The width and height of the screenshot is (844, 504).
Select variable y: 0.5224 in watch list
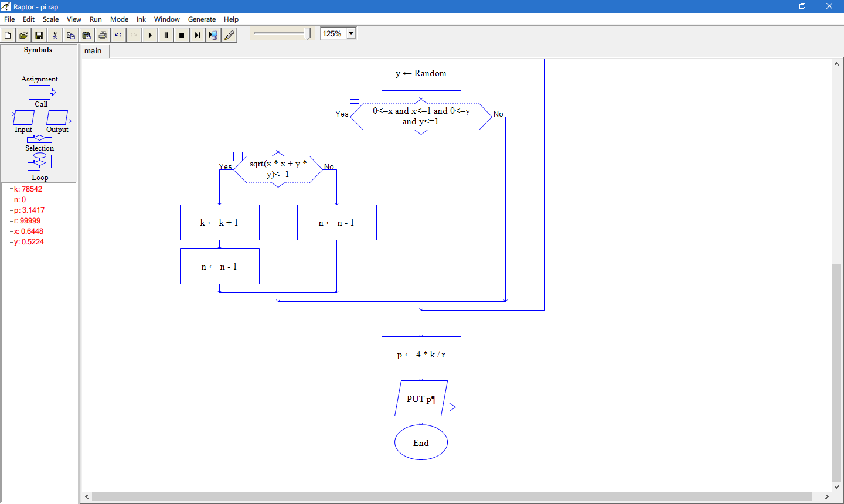tap(29, 242)
